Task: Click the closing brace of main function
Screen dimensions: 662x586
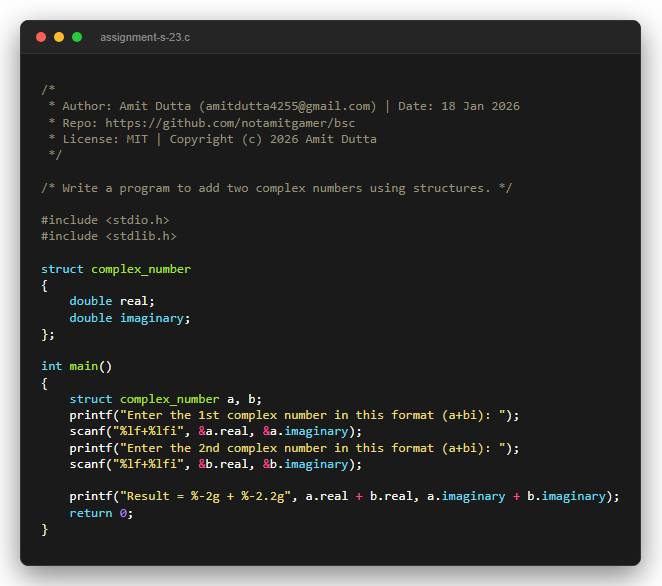Action: pos(44,529)
